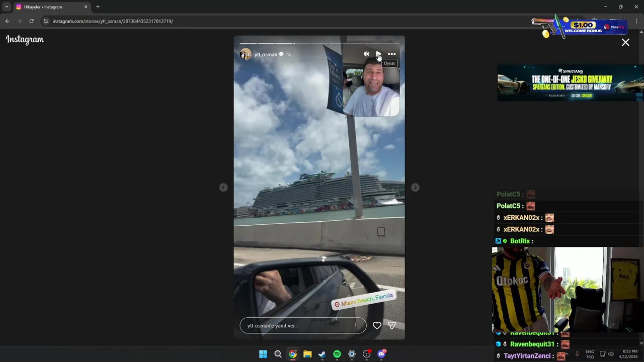Open the story's three-dot options menu
The height and width of the screenshot is (362, 644).
coord(392,54)
